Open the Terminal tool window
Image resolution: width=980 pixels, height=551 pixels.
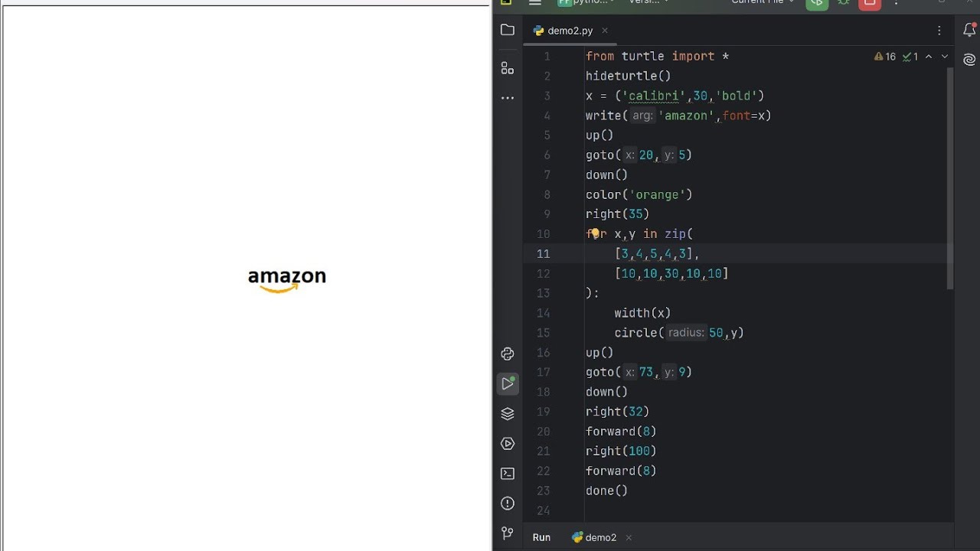507,474
